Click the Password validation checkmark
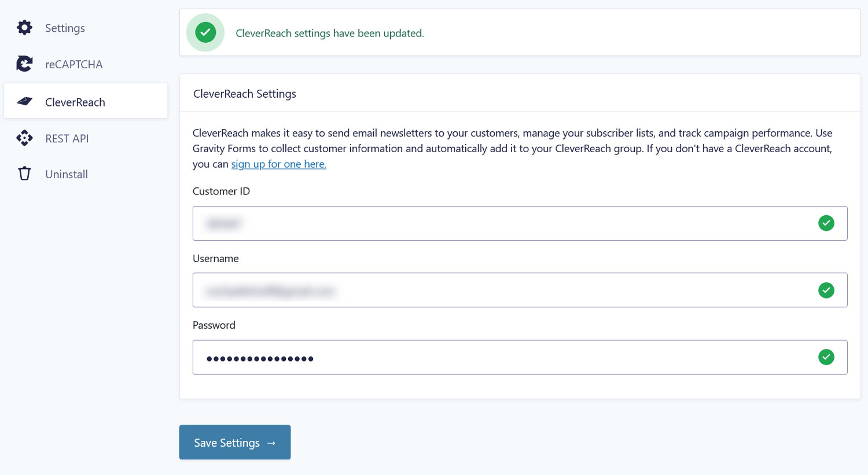The width and height of the screenshot is (868, 475). 826,357
